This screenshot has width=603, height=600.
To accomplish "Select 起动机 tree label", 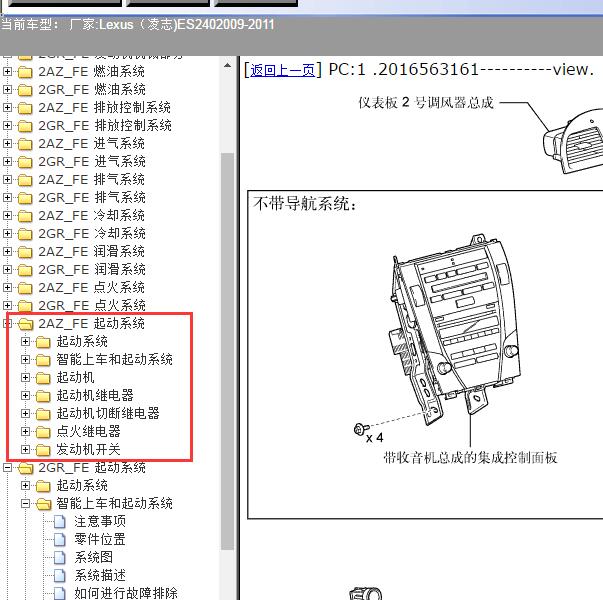I will tap(75, 378).
